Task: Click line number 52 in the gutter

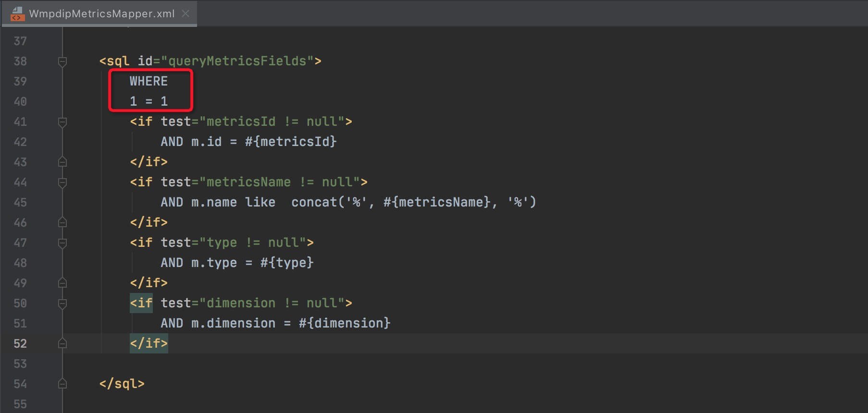Action: (20, 344)
